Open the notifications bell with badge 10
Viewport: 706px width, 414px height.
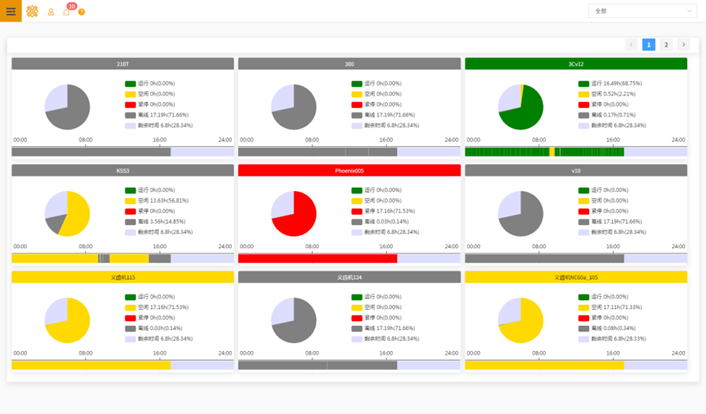coord(67,12)
